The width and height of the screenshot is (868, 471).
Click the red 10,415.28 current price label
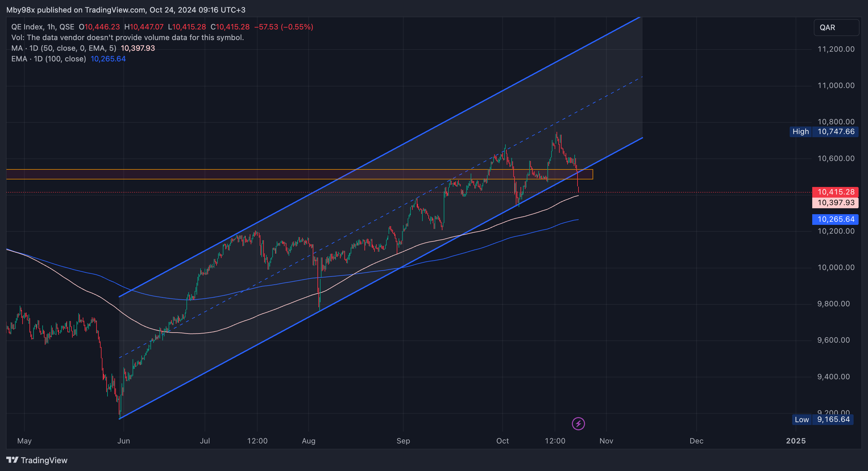[x=836, y=192]
